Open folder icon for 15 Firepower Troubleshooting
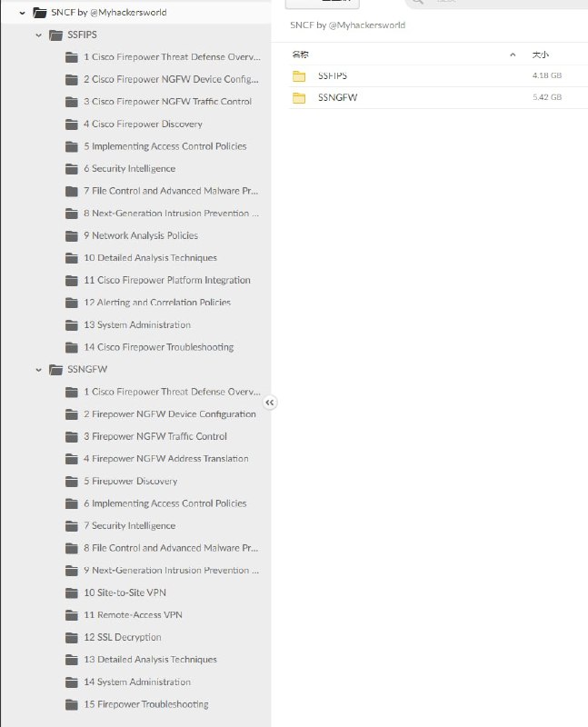The image size is (588, 727). point(72,705)
